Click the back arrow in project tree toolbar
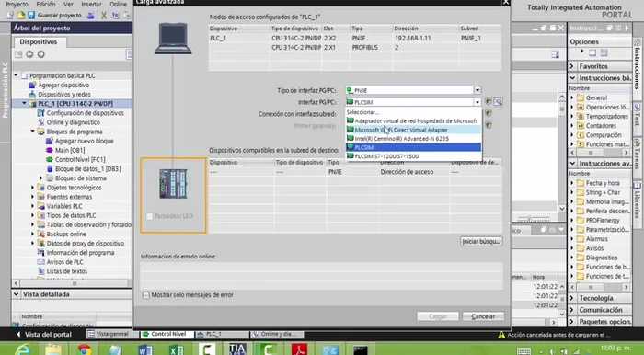The width and height of the screenshot is (644, 355). coord(29,54)
